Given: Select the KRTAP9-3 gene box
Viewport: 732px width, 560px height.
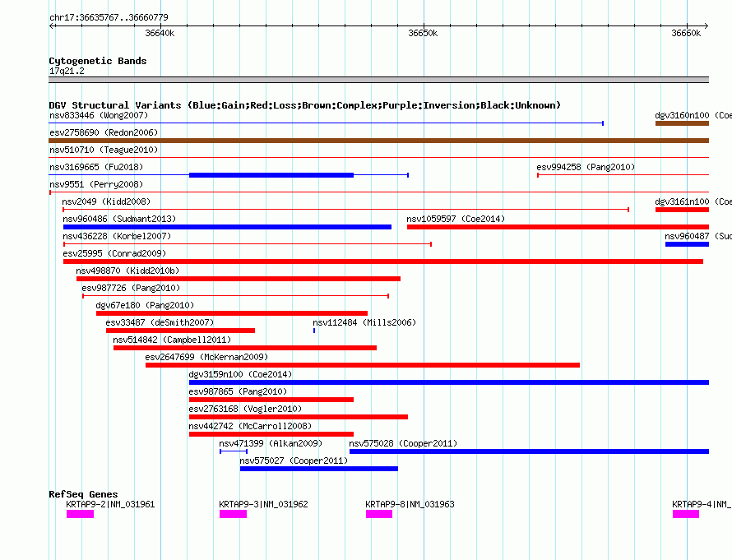Looking at the screenshot, I should (x=233, y=514).
